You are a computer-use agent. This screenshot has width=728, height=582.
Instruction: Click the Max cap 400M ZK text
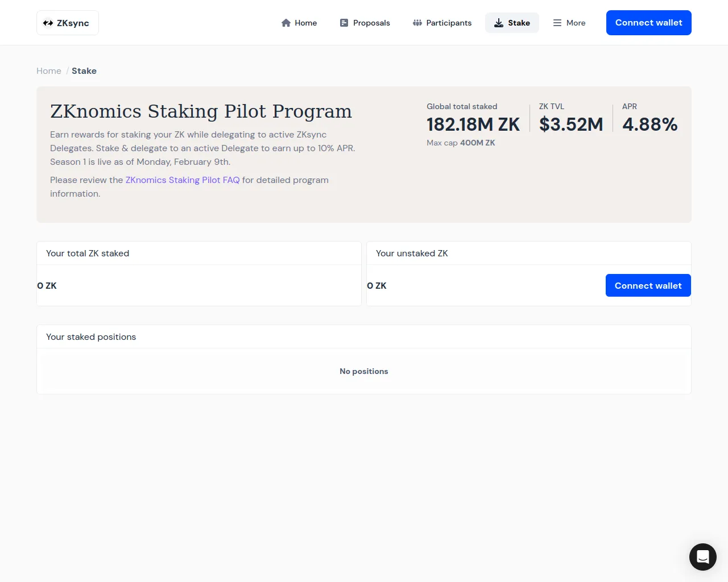(x=461, y=143)
